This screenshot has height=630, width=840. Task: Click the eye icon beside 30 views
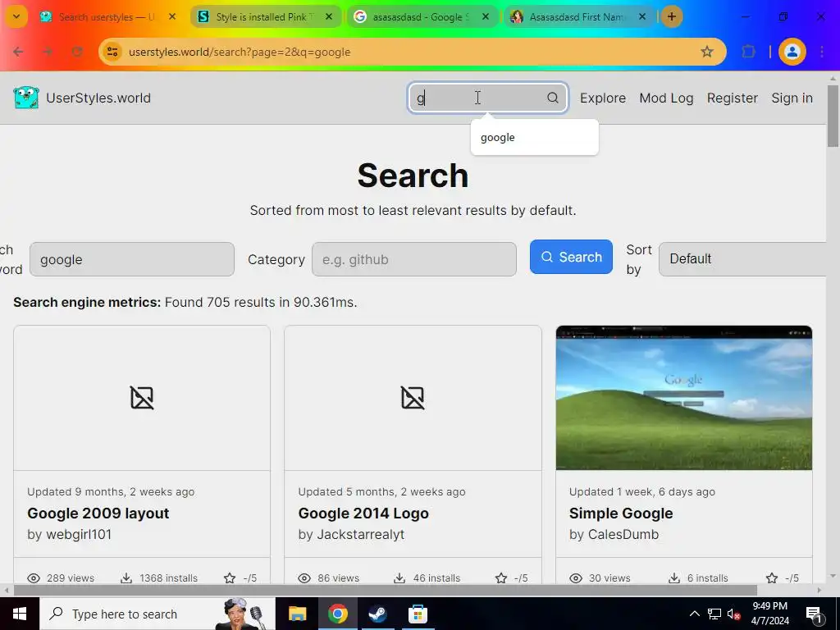[576, 578]
